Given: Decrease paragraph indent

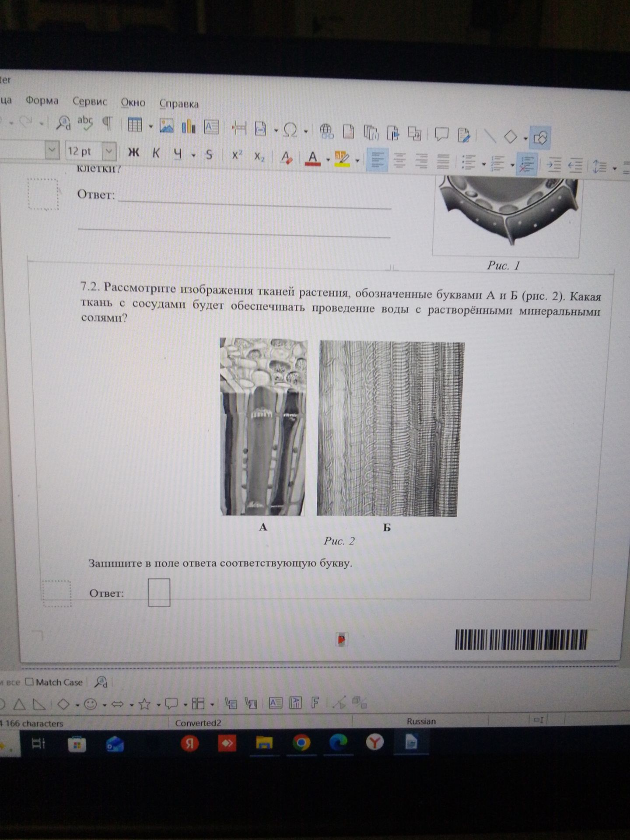Looking at the screenshot, I should pyautogui.click(x=575, y=166).
